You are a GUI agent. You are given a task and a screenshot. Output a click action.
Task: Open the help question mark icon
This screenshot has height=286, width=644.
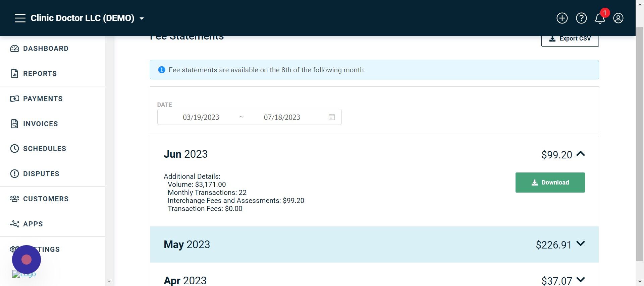click(x=581, y=18)
